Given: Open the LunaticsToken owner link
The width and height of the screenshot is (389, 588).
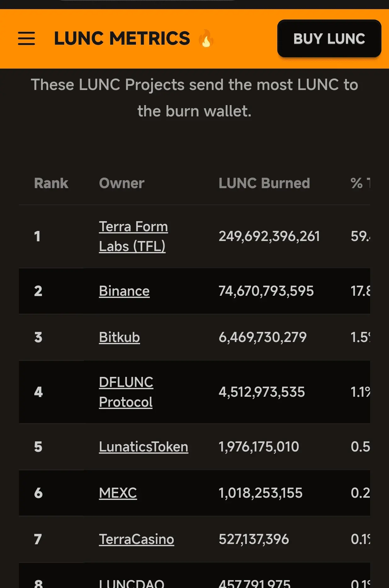Looking at the screenshot, I should tap(144, 447).
